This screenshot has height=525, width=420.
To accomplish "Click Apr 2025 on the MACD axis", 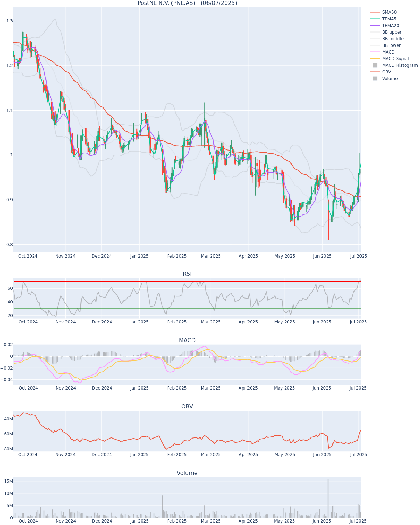I will coord(248,388).
